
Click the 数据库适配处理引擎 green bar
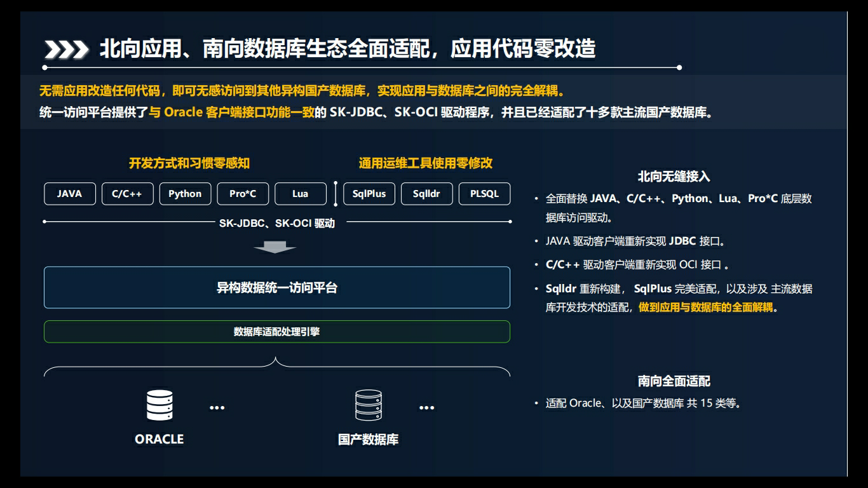(276, 332)
